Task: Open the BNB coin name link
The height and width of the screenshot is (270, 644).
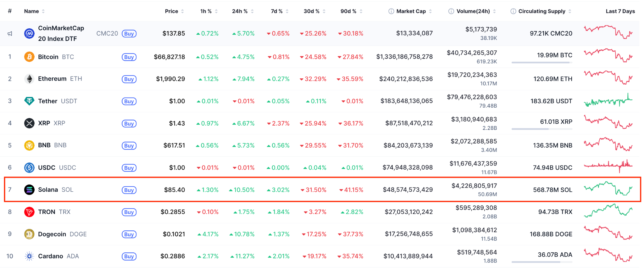Action: click(44, 145)
